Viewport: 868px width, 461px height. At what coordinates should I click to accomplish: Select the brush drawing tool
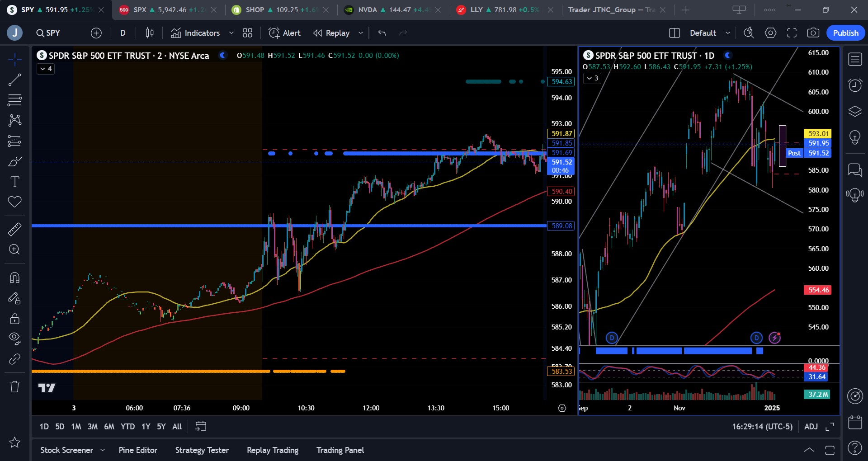tap(14, 161)
